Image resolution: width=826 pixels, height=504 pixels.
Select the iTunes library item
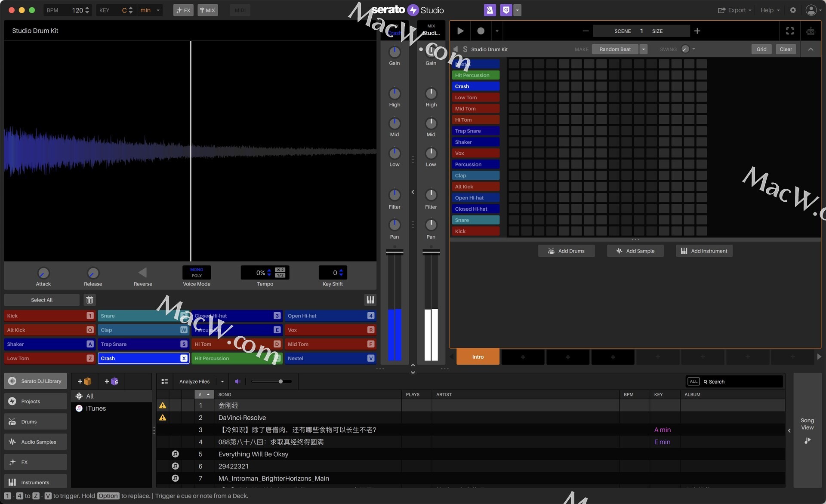(x=111, y=409)
